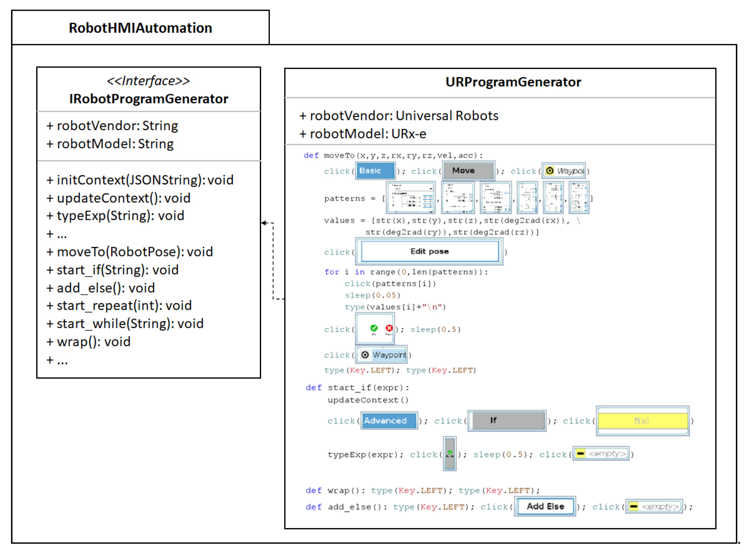
Task: Click the black Waypoint node icon
Action: (x=365, y=355)
